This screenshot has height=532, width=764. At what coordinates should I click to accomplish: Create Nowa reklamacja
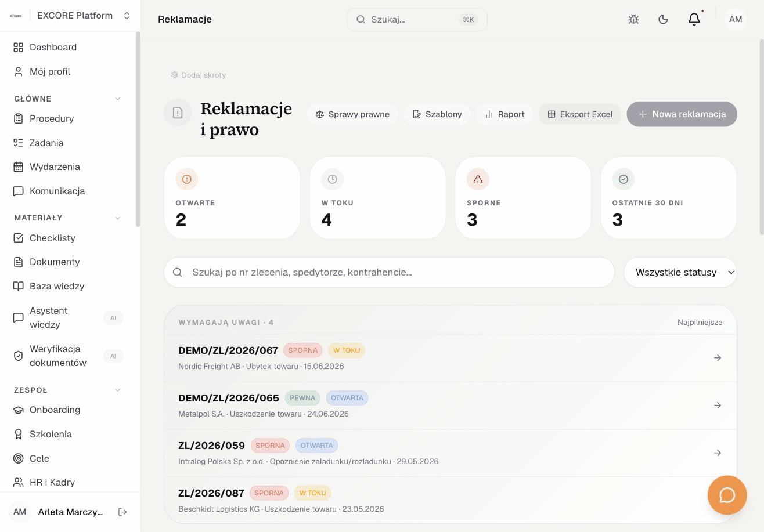(682, 114)
